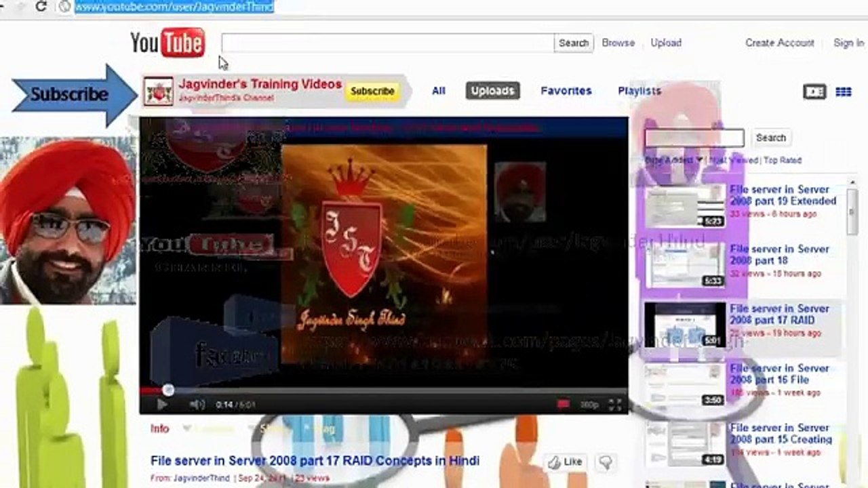Open thumbnail of the part 18 video
The width and height of the screenshot is (868, 488).
pos(684,266)
